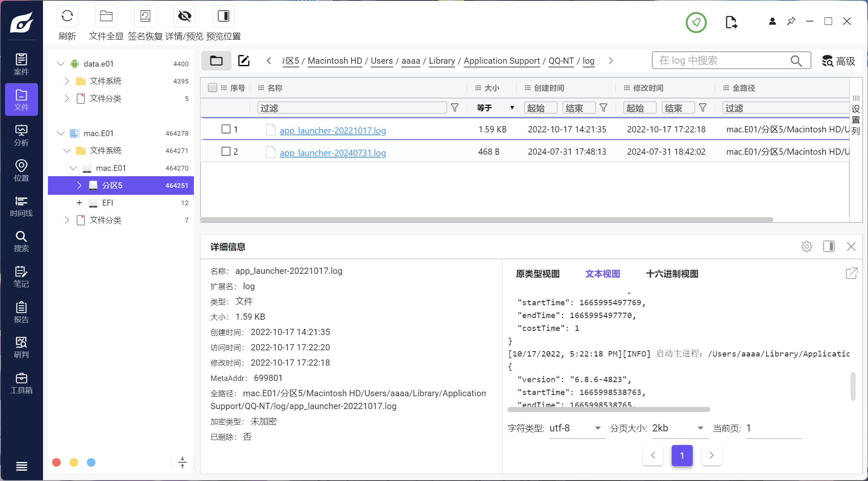This screenshot has height=481, width=868.
Task: Open the 分析 sidebar section
Action: pos(21,135)
